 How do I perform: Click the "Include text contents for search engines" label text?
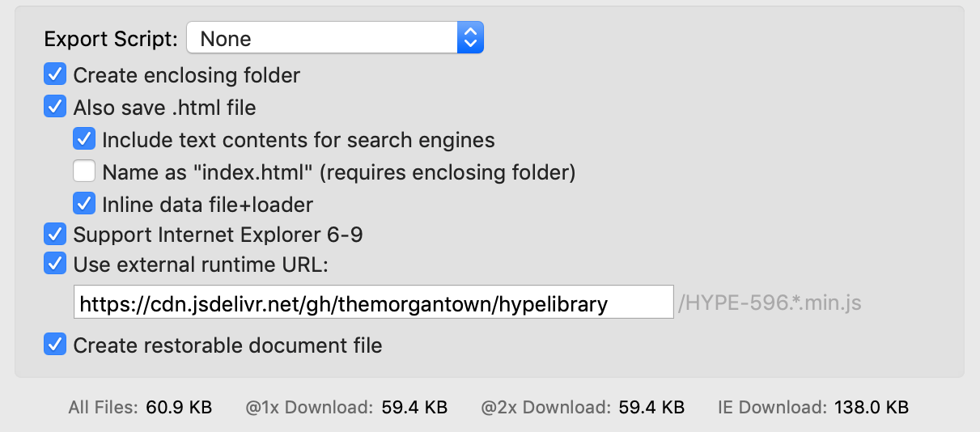[x=298, y=139]
